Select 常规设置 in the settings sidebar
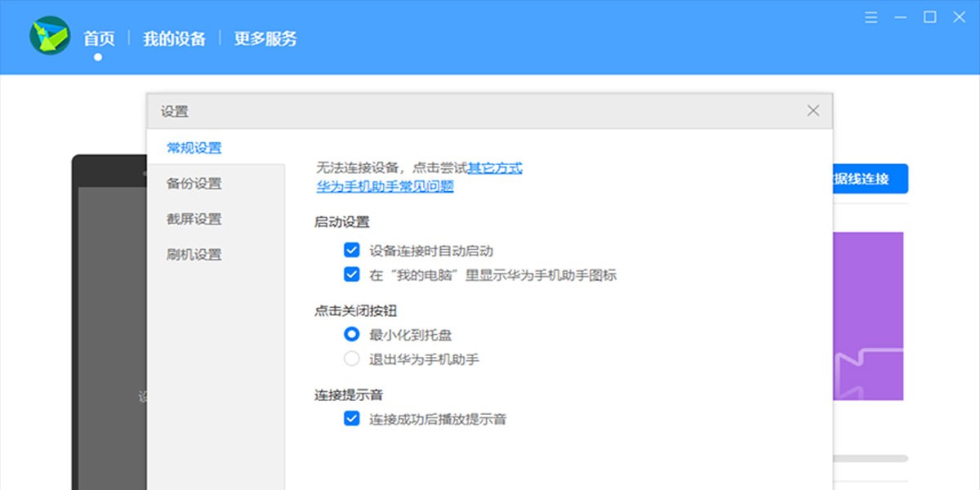This screenshot has width=980, height=490. coord(194,148)
